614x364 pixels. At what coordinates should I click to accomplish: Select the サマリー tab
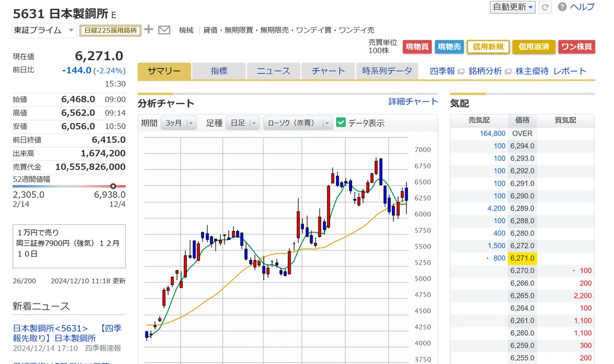click(164, 71)
